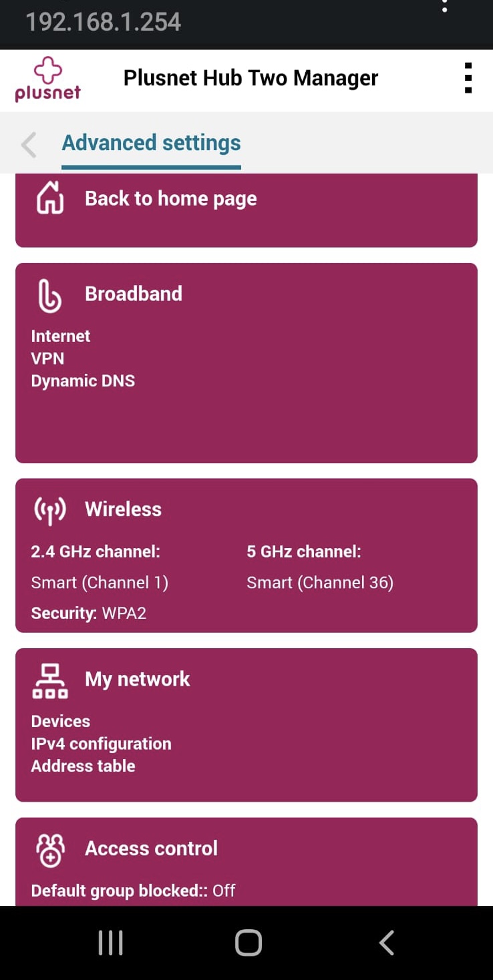View the Address table
The height and width of the screenshot is (980, 493).
pos(83,766)
